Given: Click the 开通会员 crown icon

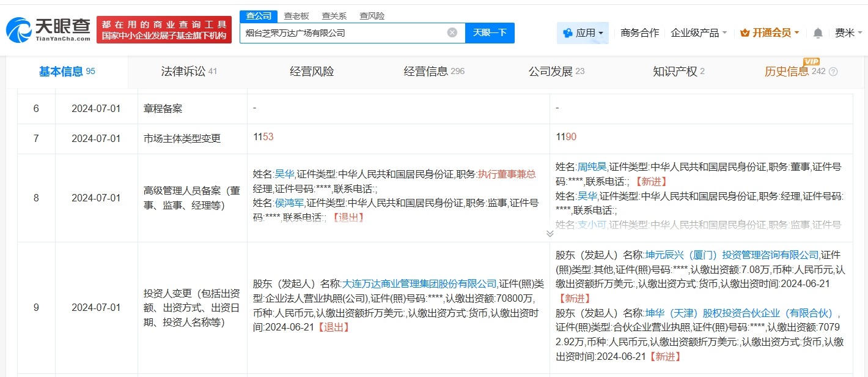Looking at the screenshot, I should click(x=745, y=32).
